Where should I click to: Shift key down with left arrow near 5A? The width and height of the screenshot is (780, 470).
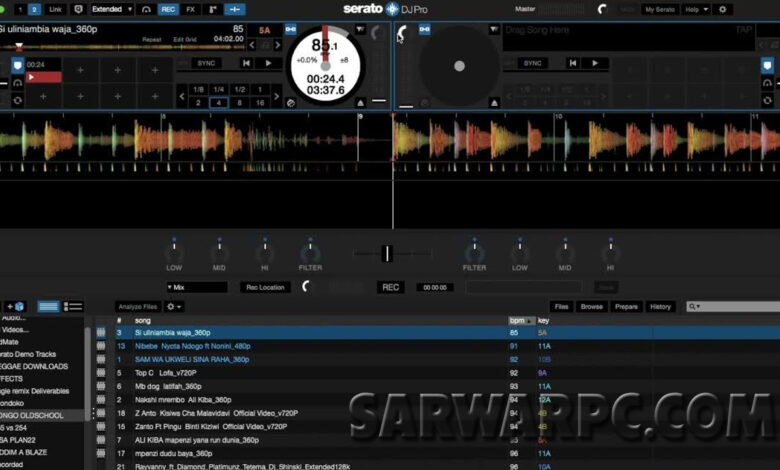tap(252, 45)
